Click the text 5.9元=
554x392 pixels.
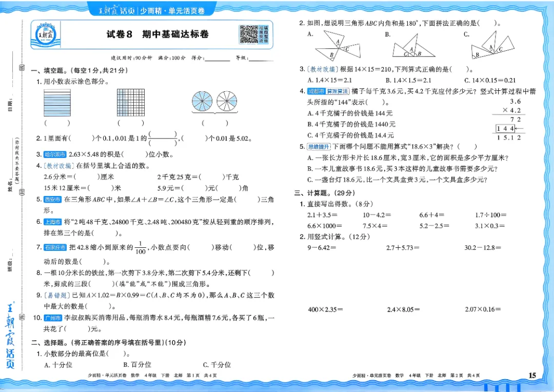[169, 188]
